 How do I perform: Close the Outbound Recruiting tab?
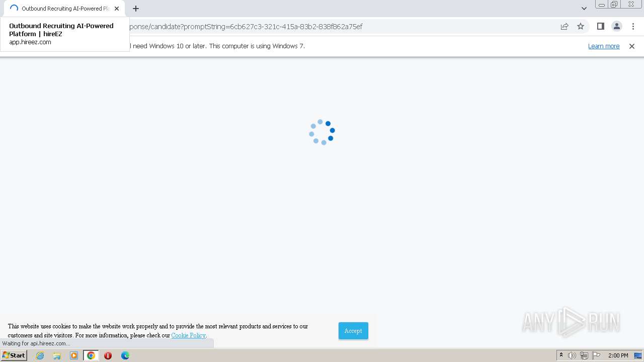pos(117,9)
